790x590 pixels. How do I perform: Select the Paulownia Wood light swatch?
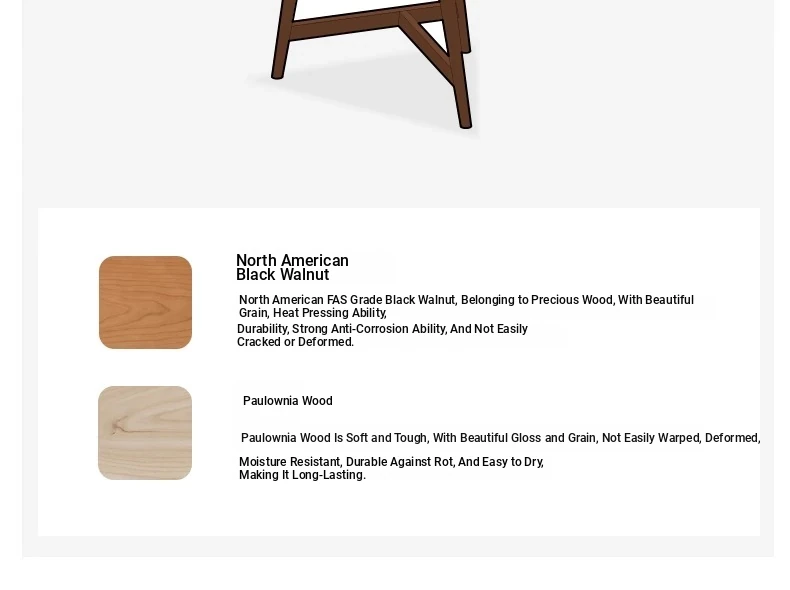click(x=145, y=433)
